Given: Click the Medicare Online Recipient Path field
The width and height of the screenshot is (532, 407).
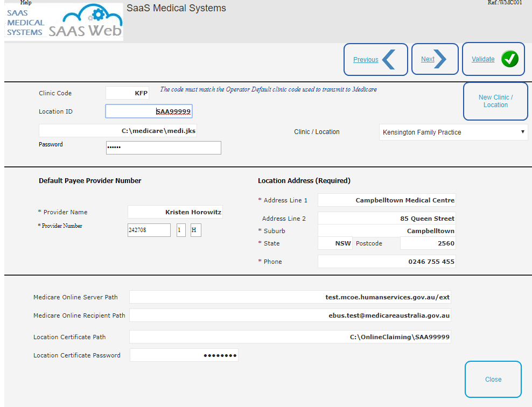Looking at the screenshot, I should 290,315.
